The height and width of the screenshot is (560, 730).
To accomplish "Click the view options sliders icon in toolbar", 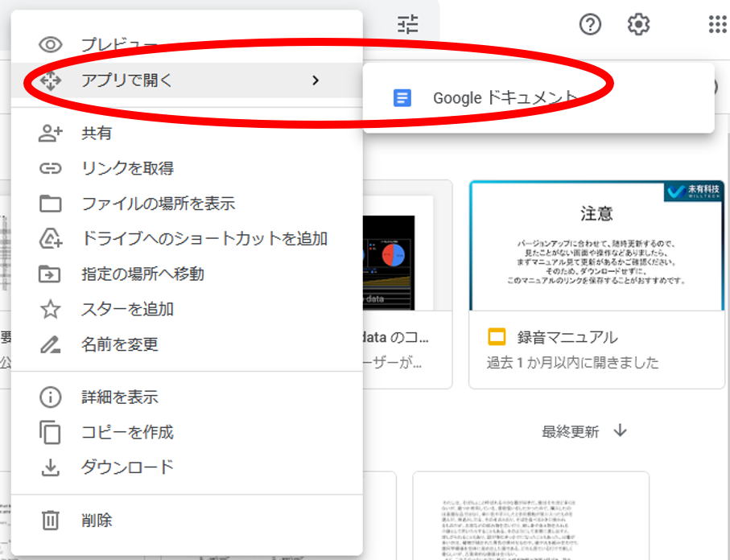I will [407, 24].
